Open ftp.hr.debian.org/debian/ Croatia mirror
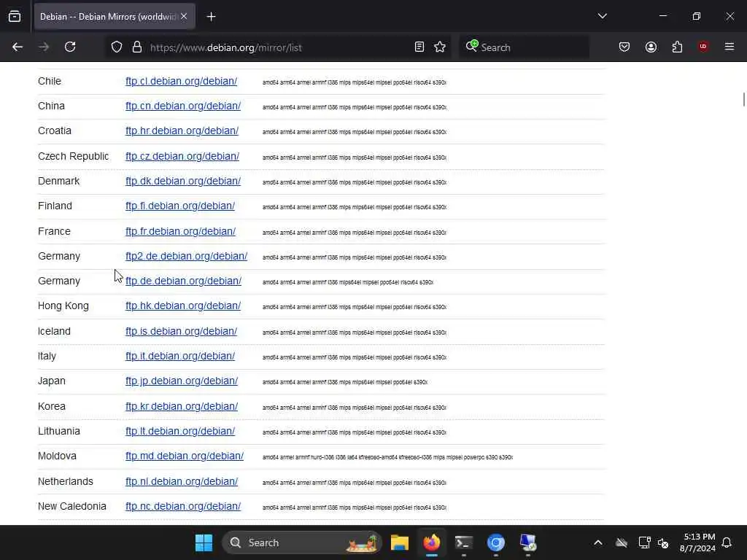 pyautogui.click(x=182, y=131)
